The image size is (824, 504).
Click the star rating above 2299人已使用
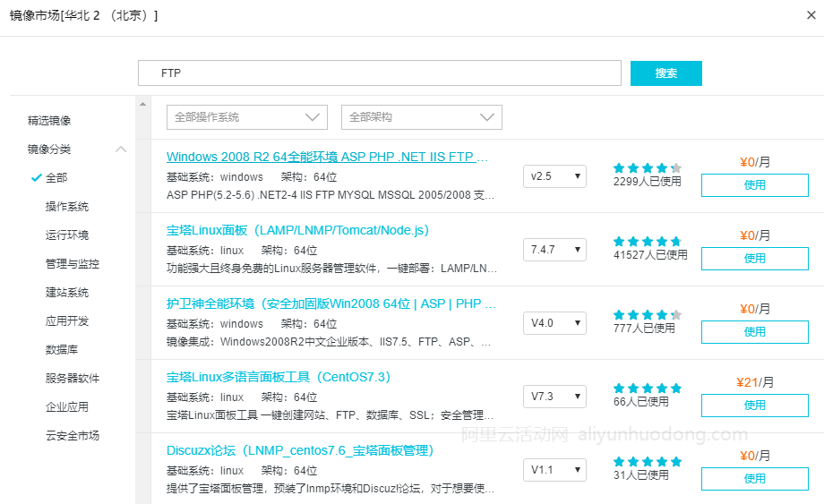click(648, 168)
